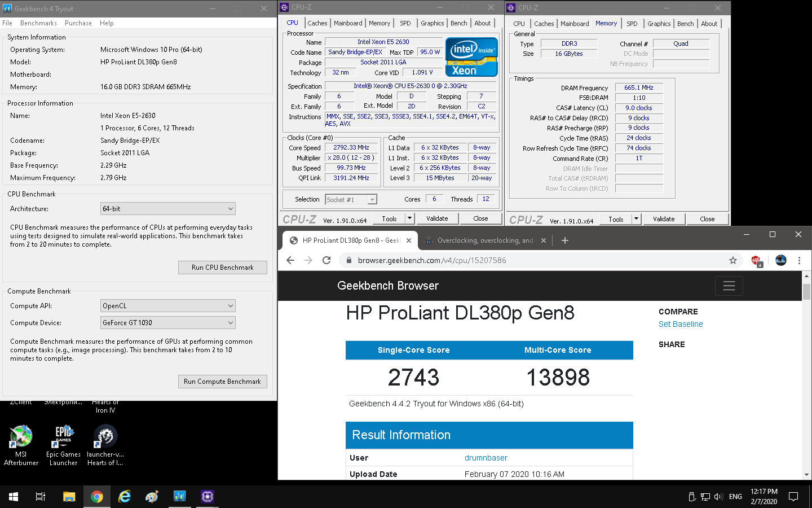Screen dimensions: 812x508
Task: Open the Tools dropdown arrow in the CPU tab window
Action: (x=409, y=218)
